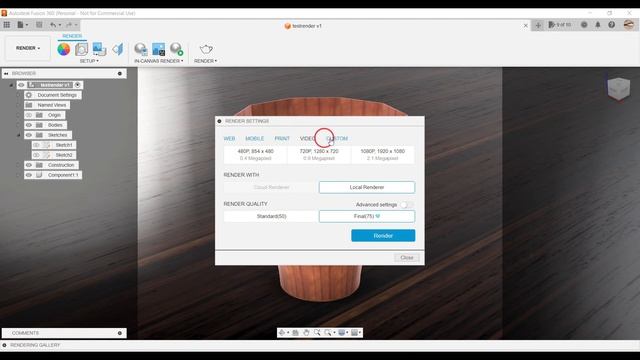Open notifications bell icon
Screen dimensions: 640x360
pyautogui.click(x=598, y=25)
